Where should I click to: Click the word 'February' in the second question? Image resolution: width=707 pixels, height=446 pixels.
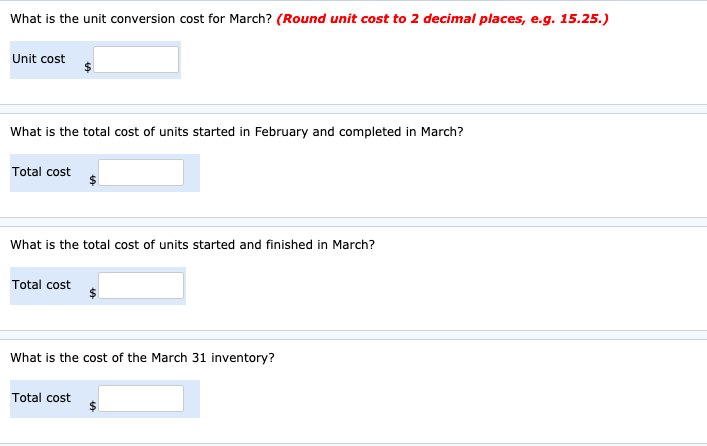point(280,132)
